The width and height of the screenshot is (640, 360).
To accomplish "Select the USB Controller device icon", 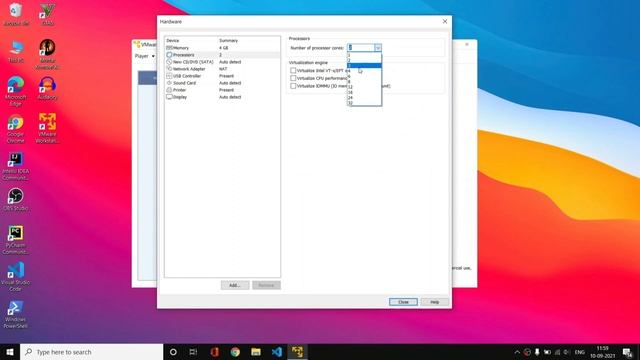I will pyautogui.click(x=169, y=76).
